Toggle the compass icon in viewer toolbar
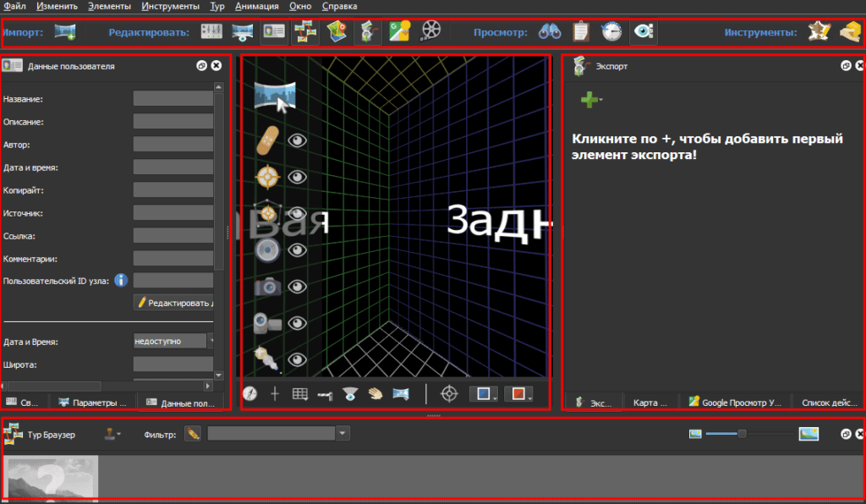The height and width of the screenshot is (504, 866). pyautogui.click(x=249, y=393)
